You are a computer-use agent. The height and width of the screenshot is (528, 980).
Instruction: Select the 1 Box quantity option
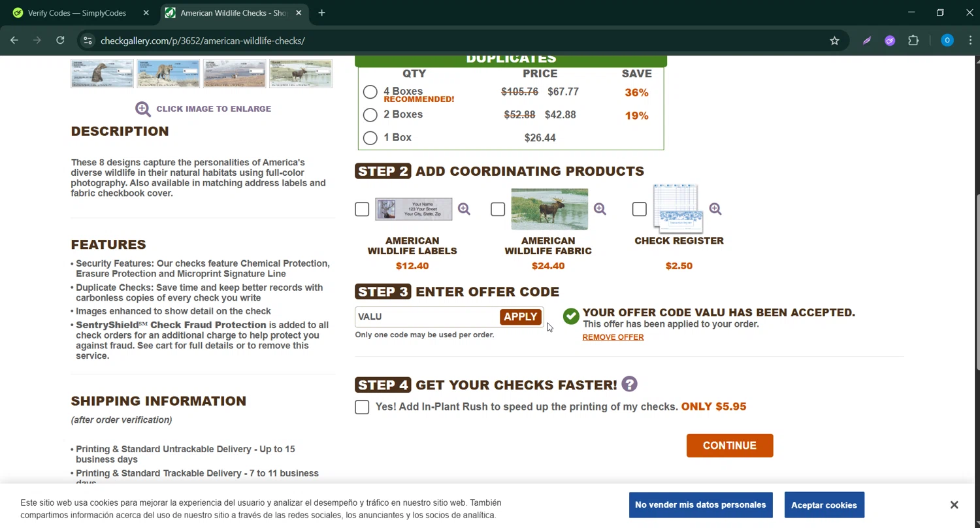coord(370,138)
